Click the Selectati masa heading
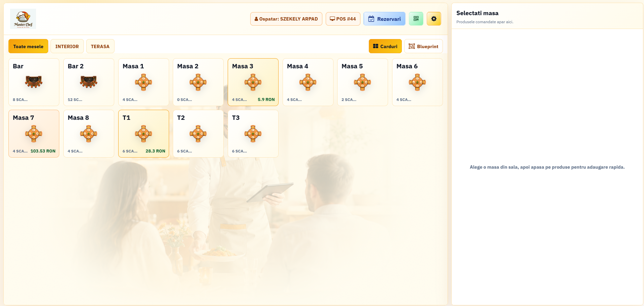Viewport: 644px width, 306px height. (x=477, y=13)
